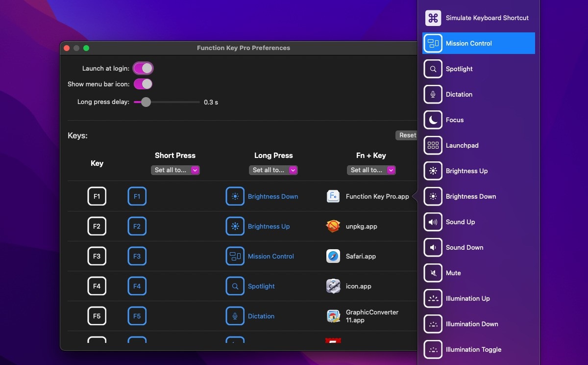Toggle the Launch at login switch
The width and height of the screenshot is (588, 365).
click(143, 68)
